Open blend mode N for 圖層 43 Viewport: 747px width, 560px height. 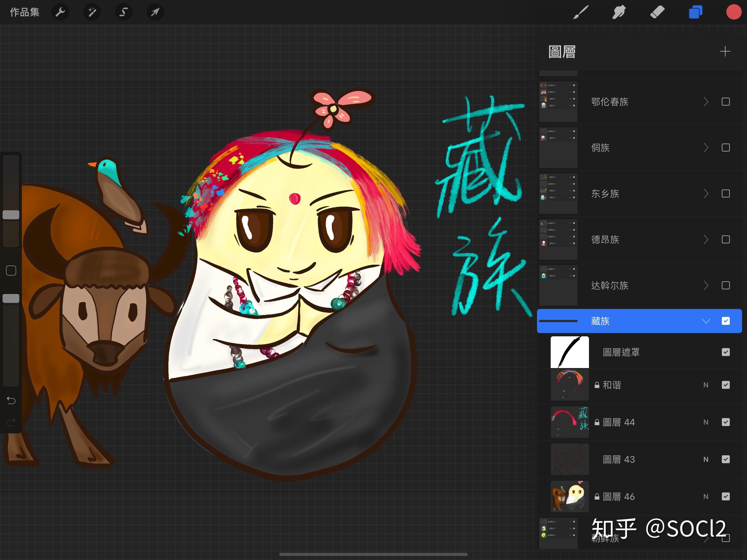706,459
